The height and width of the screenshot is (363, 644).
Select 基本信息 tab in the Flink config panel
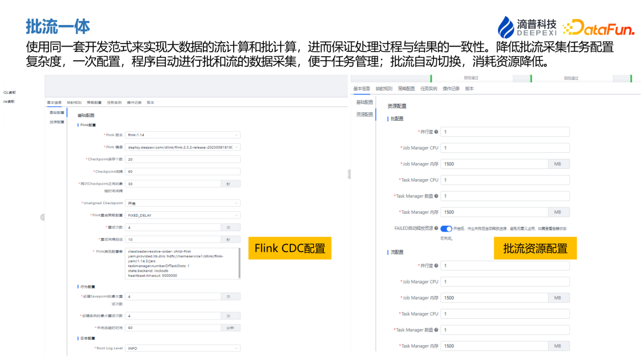[x=54, y=102]
